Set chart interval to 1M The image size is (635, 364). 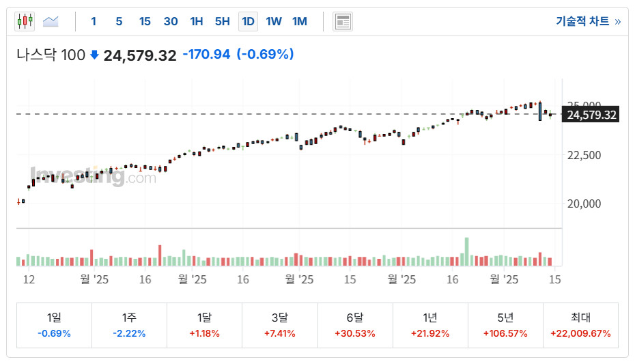(300, 21)
